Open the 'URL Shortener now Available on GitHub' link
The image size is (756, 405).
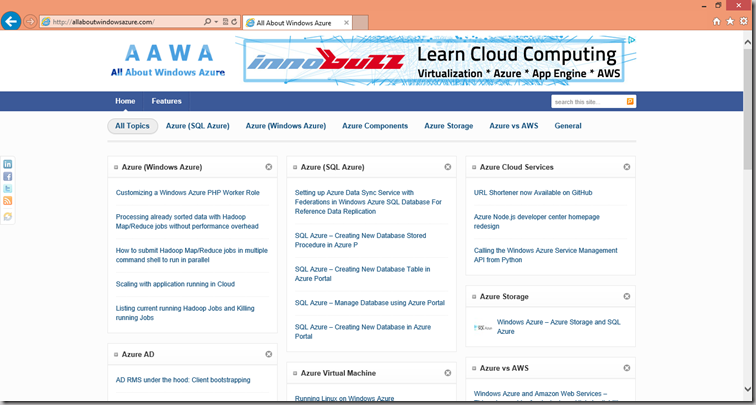click(x=532, y=193)
